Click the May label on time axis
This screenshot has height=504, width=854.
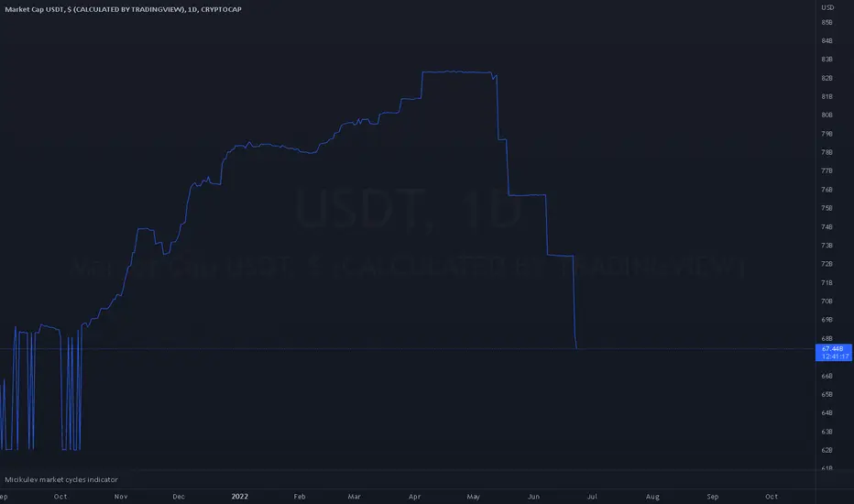(474, 497)
